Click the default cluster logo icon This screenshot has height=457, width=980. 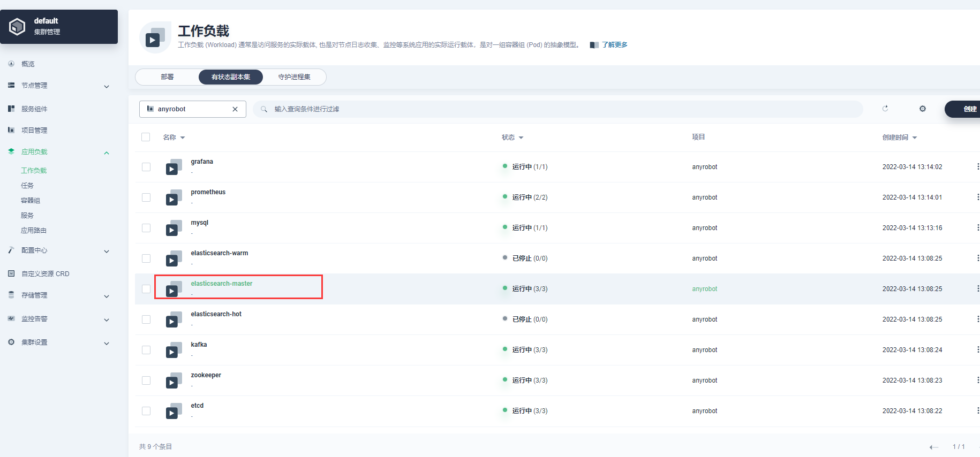coord(17,26)
